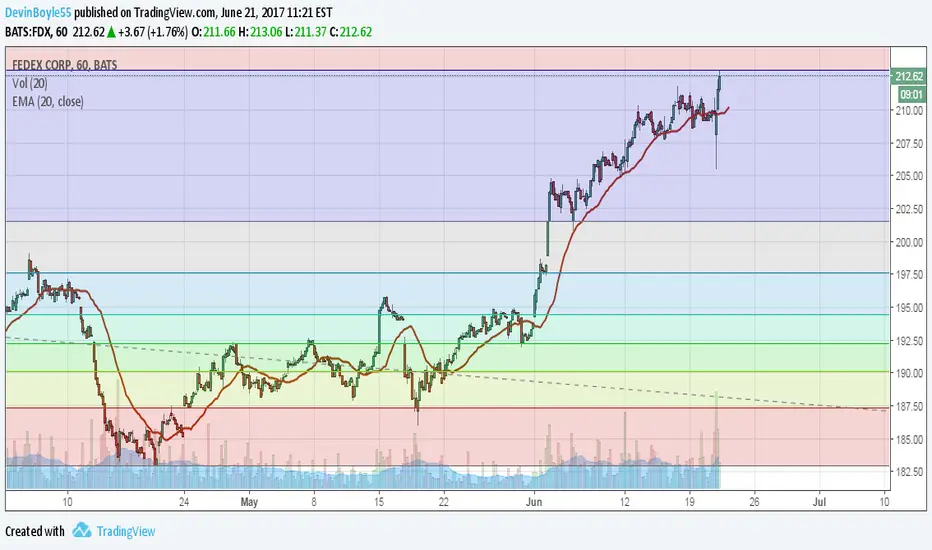Click the 'Jun' date axis label
Image resolution: width=932 pixels, height=550 pixels.
(534, 502)
